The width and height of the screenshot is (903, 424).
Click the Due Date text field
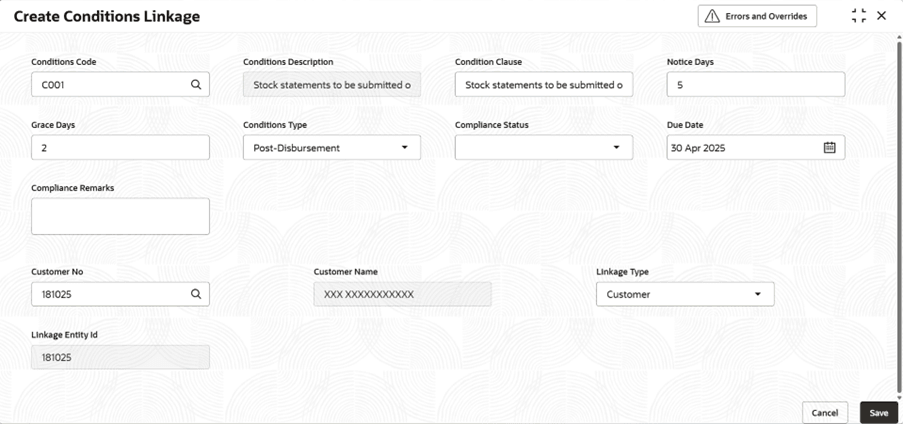tap(740, 147)
